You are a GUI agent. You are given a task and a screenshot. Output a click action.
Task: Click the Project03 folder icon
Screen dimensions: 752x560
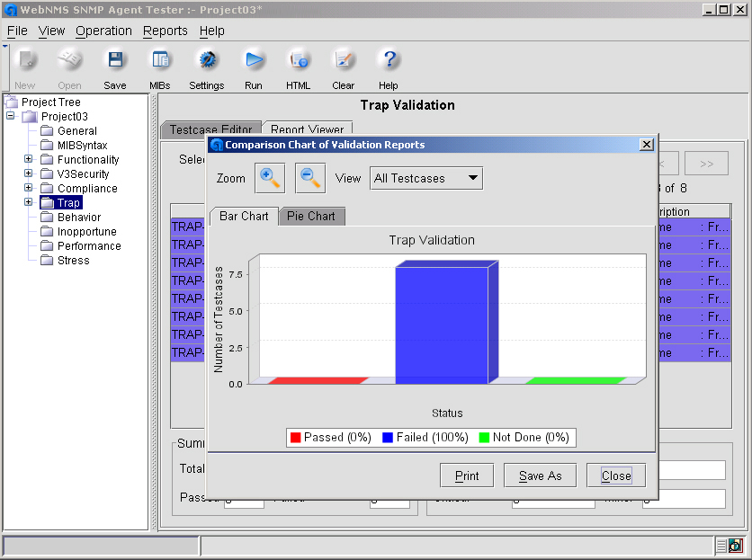tap(30, 117)
